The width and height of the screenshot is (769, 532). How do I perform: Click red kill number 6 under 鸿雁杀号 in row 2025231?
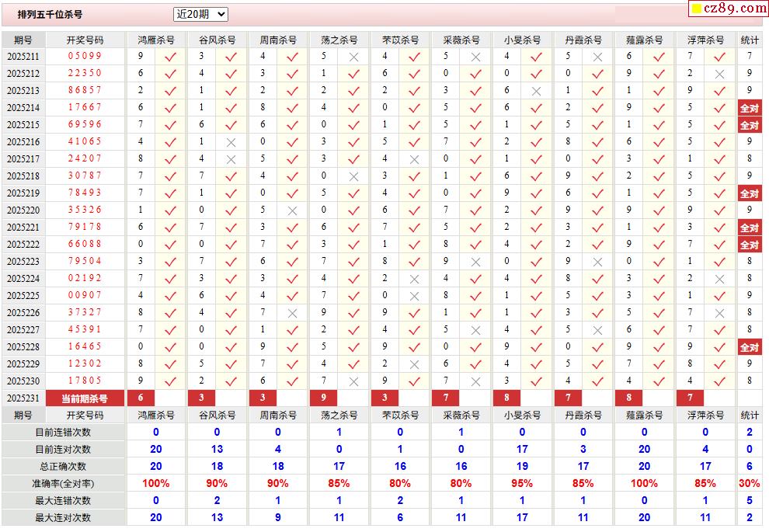coord(141,398)
